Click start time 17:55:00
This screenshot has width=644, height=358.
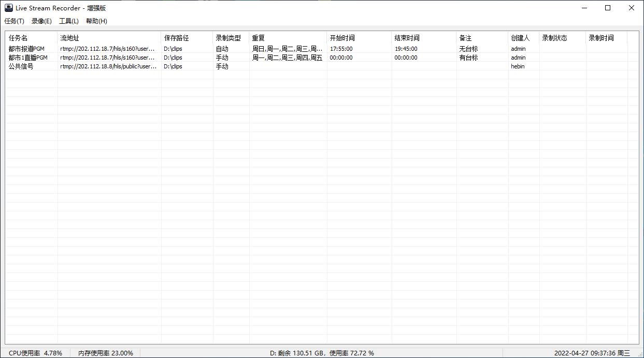(341, 49)
